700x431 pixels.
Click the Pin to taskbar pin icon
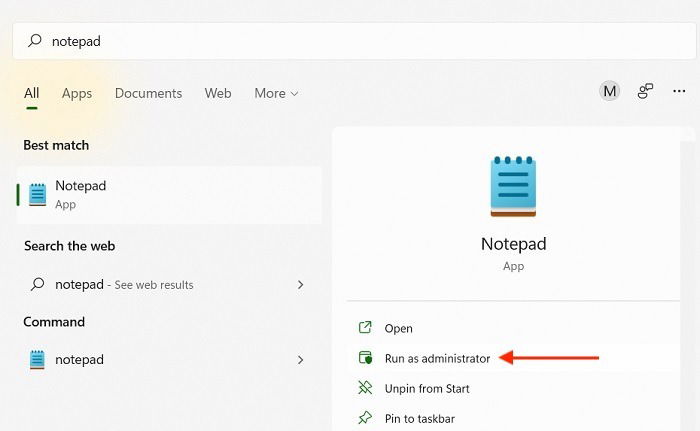point(365,418)
